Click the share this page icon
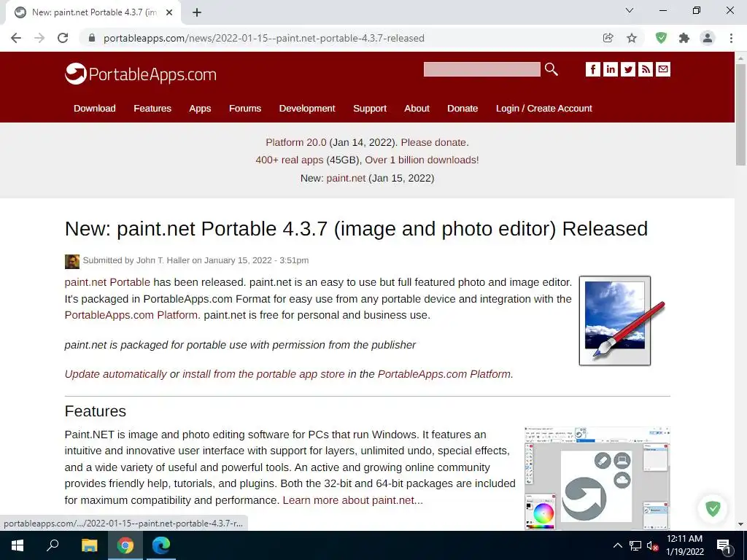The image size is (747, 560). (608, 38)
